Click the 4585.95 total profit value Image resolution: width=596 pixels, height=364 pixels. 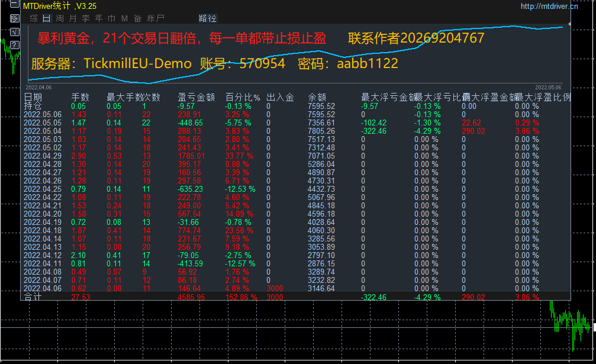coord(191,297)
